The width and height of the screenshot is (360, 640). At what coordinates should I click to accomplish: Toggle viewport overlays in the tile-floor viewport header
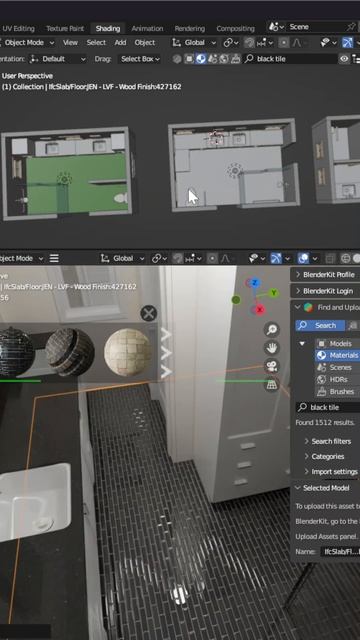[x=303, y=258]
